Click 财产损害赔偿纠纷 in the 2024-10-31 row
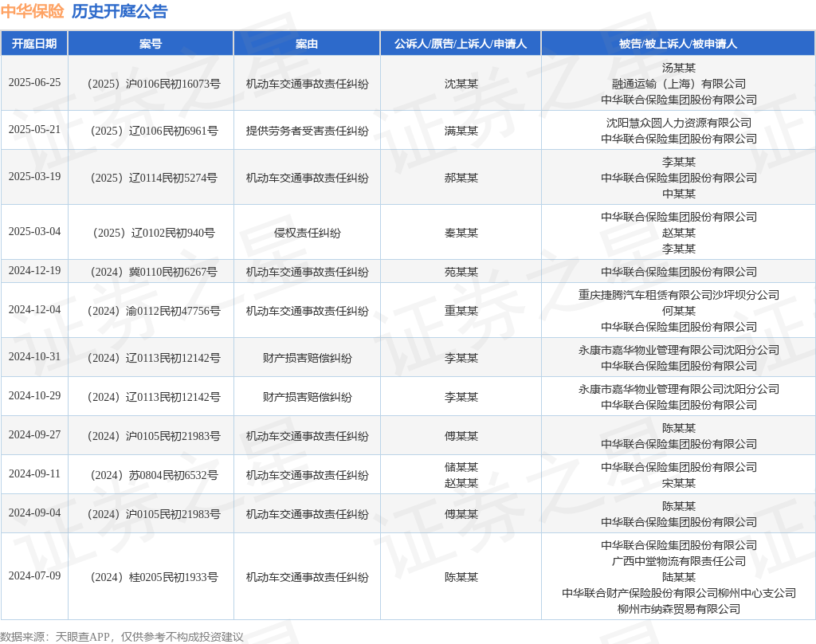The image size is (816, 644). [307, 358]
